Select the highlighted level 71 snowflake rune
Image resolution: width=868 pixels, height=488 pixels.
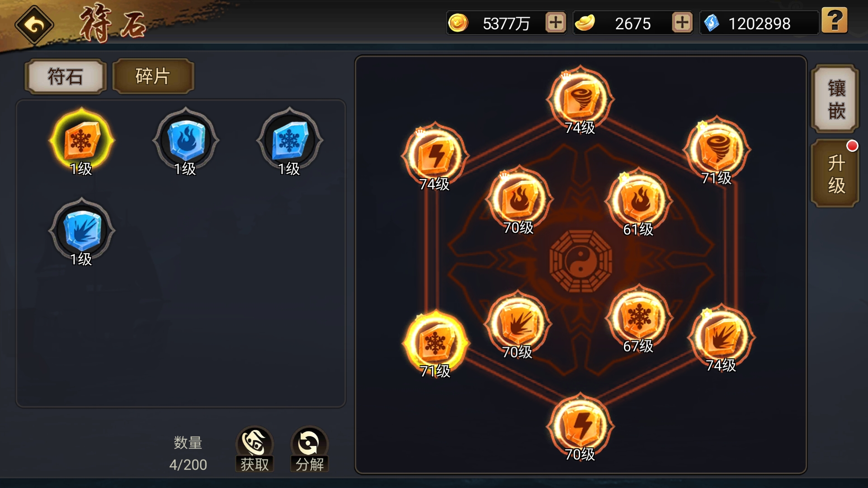coord(435,344)
